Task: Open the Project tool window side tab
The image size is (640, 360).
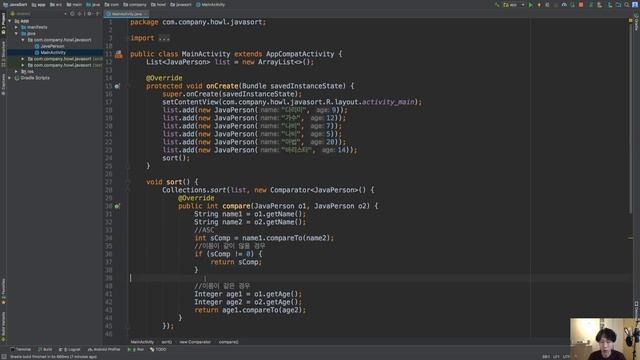Action: tap(3, 25)
